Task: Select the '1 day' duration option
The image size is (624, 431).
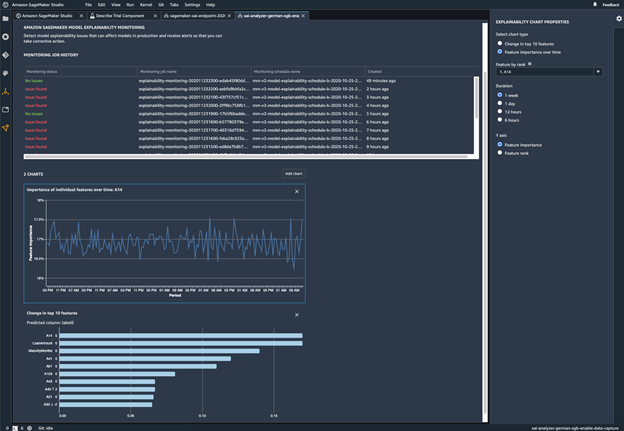Action: (500, 103)
